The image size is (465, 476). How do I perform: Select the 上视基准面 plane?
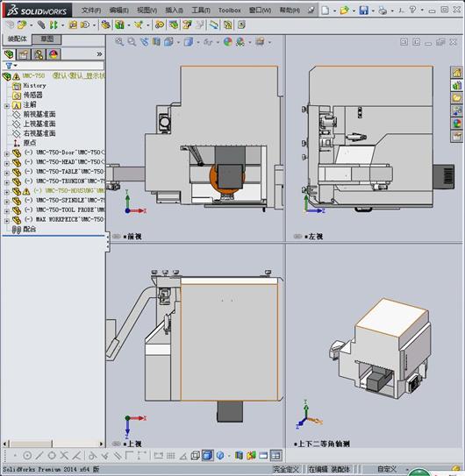click(39, 124)
